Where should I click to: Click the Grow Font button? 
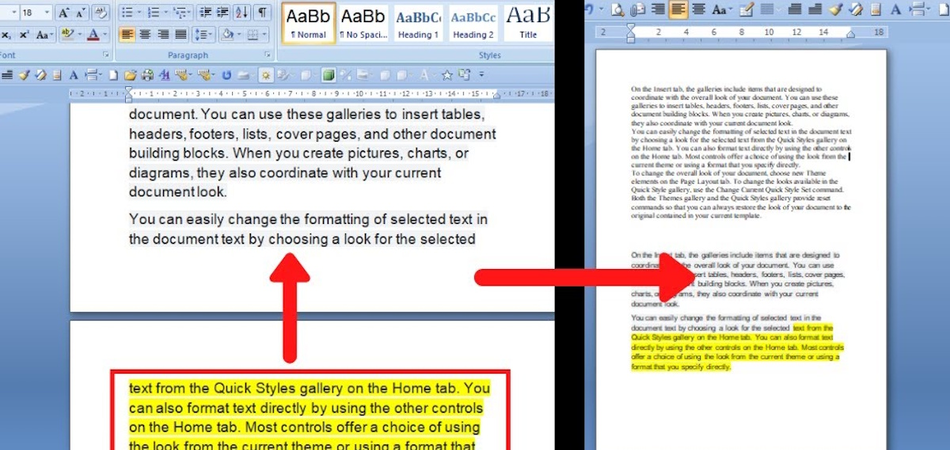[x=64, y=12]
